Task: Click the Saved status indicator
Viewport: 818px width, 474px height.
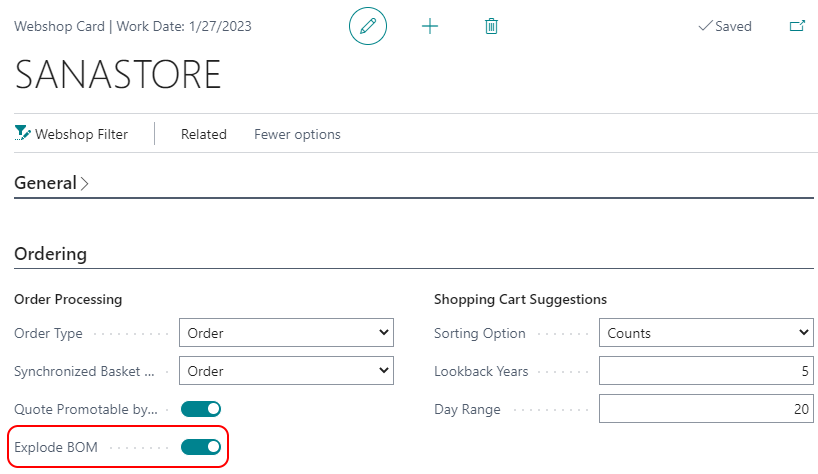Action: (x=725, y=26)
